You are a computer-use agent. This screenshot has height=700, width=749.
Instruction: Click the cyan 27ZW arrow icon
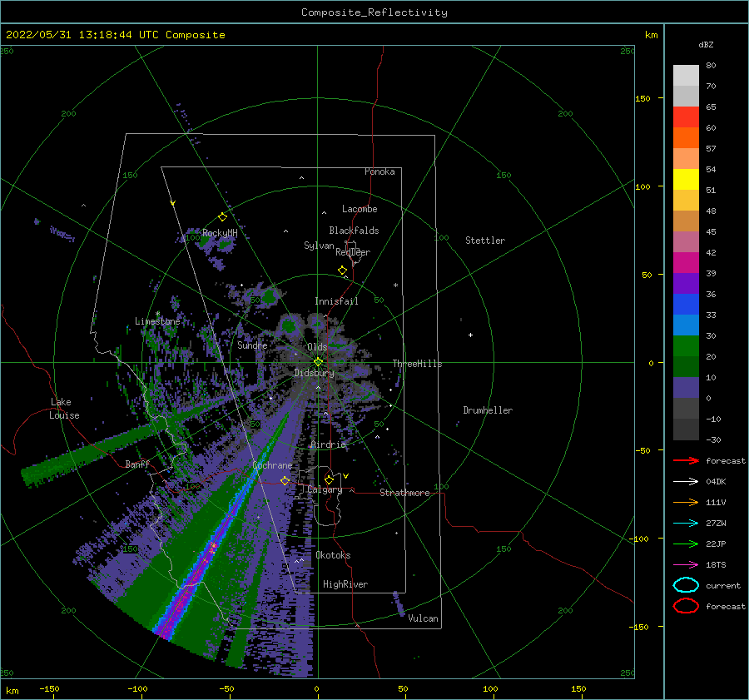(686, 524)
